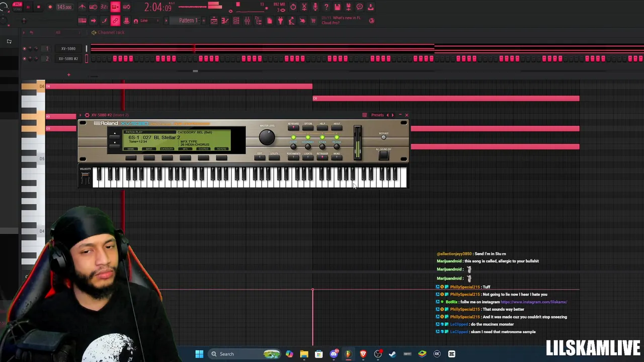Select the XV-5080 #2 channel button
Viewport: 644px width, 362px height.
pos(68,59)
